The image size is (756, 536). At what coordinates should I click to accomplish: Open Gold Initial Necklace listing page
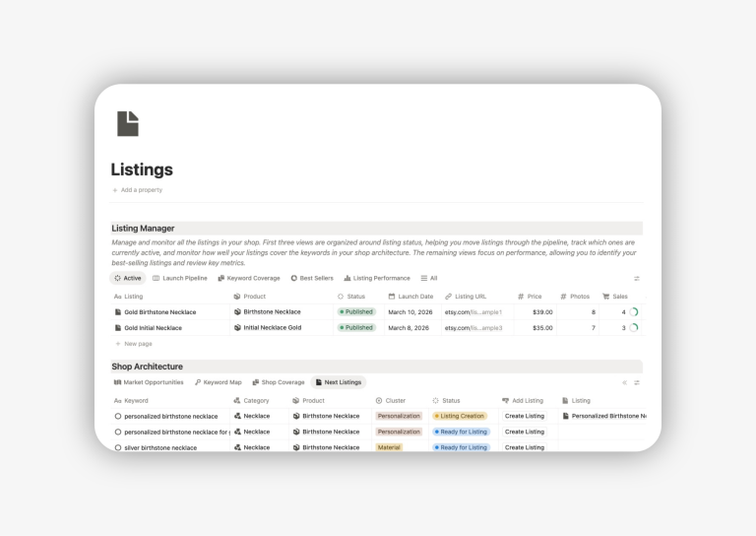[153, 328]
